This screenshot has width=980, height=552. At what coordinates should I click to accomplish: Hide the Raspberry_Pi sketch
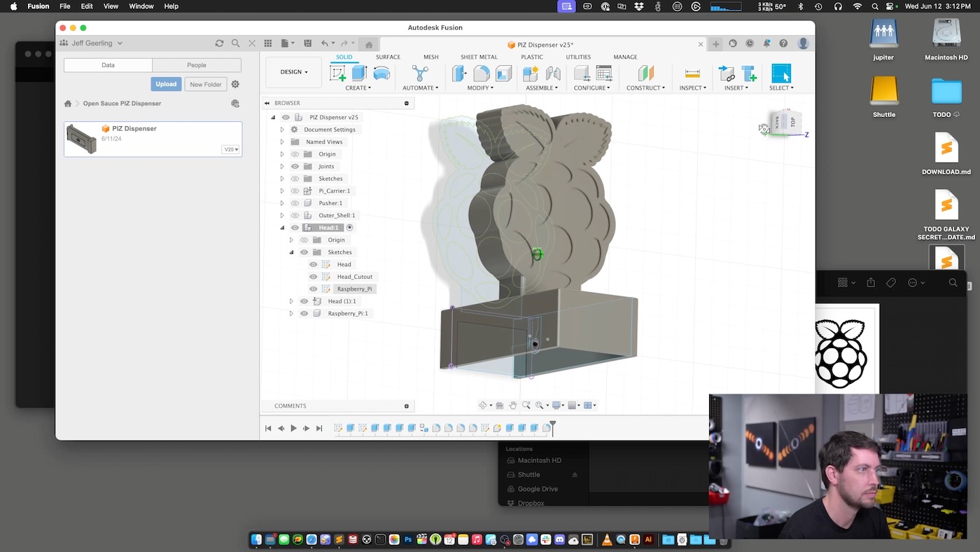coord(313,289)
